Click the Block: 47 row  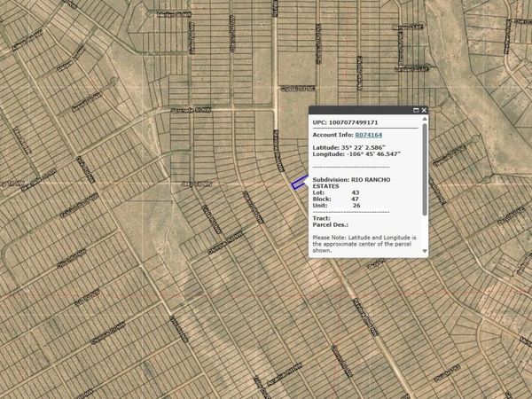point(336,199)
